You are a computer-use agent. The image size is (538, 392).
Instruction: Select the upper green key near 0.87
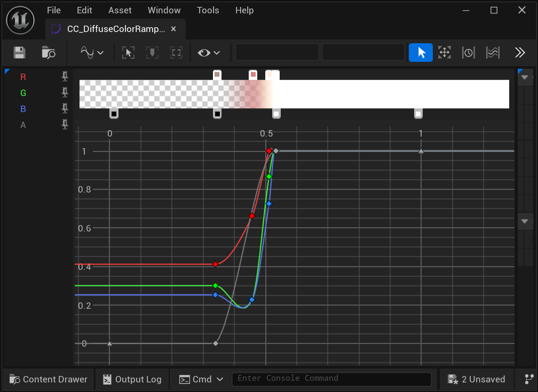click(x=269, y=177)
